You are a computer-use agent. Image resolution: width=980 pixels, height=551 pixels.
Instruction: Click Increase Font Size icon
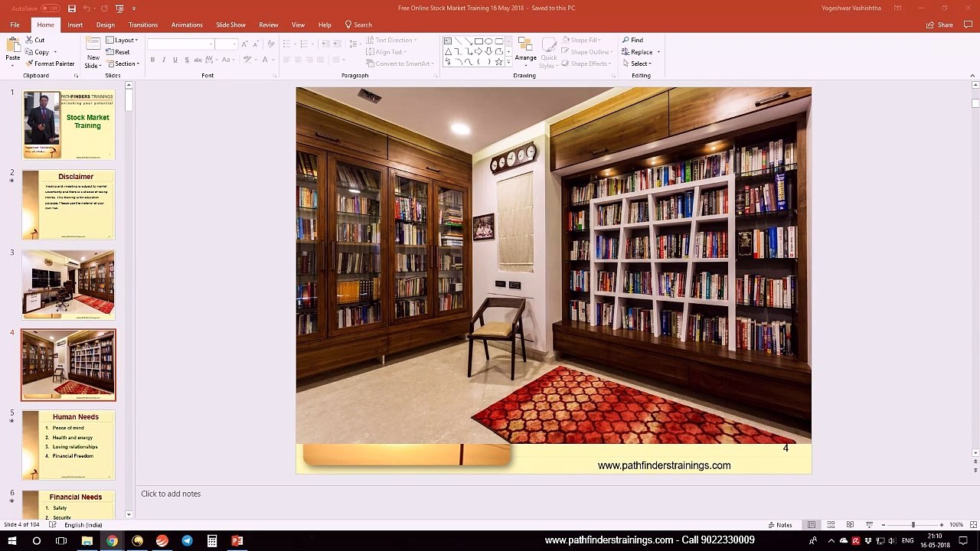(245, 44)
